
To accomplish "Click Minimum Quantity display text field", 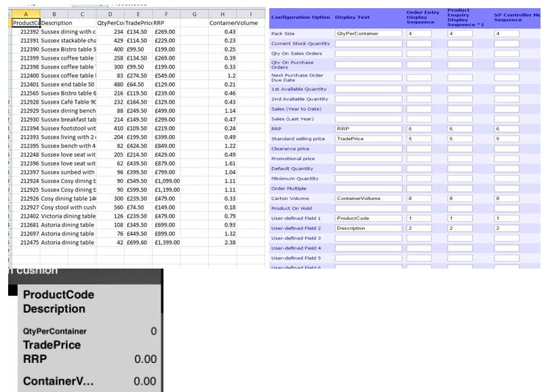I will click(368, 178).
